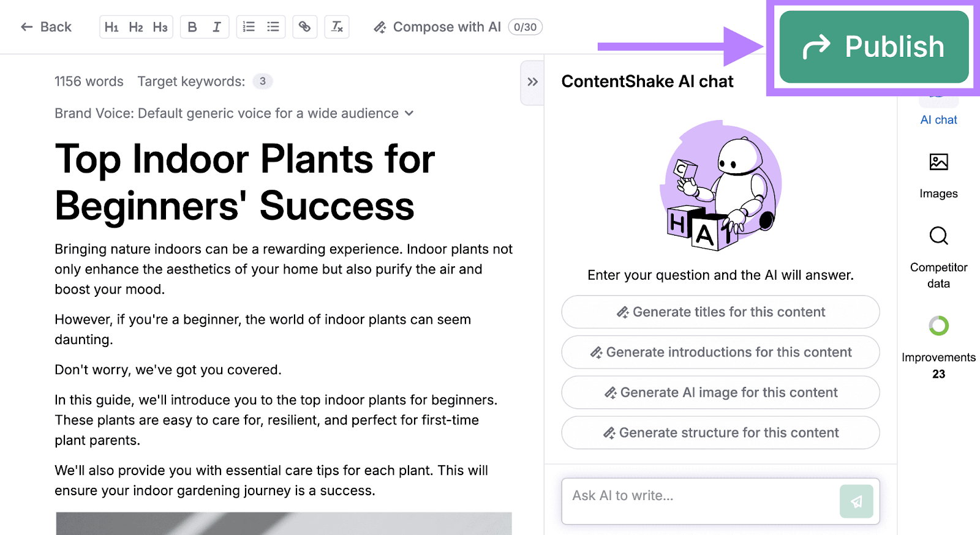Go back using the Back arrow

pyautogui.click(x=46, y=27)
